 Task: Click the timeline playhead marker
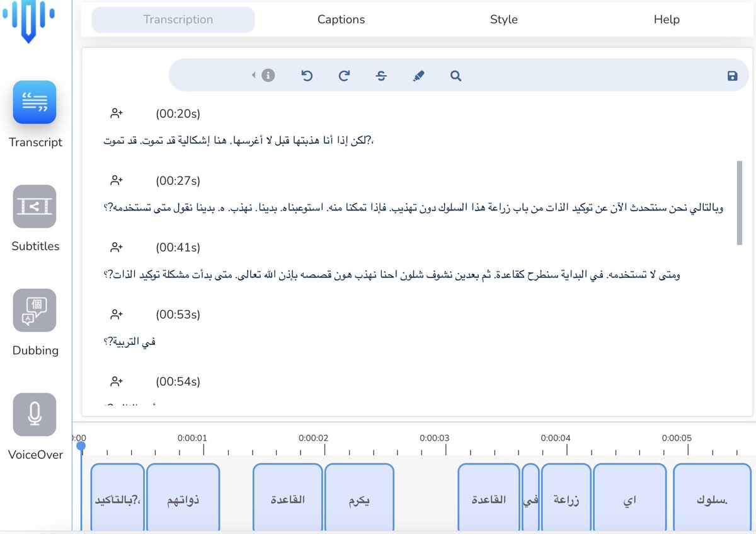pos(81,446)
